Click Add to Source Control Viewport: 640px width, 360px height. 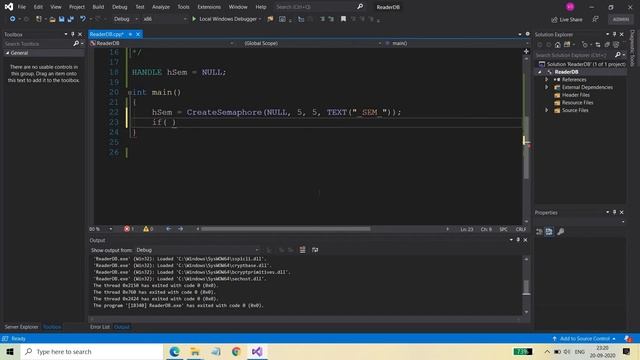[x=584, y=339]
